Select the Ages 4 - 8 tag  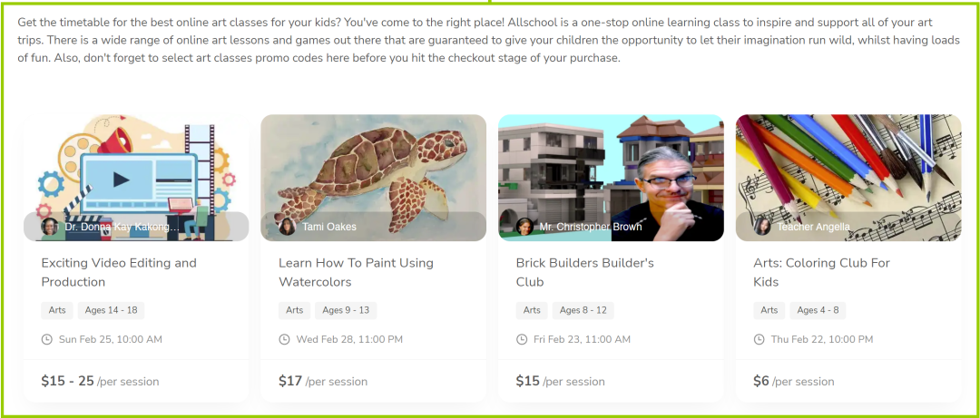click(818, 310)
